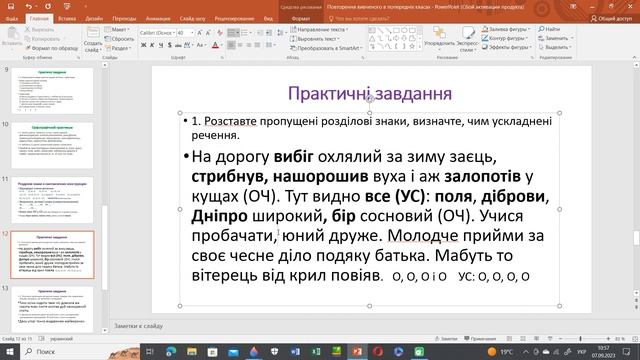640x360 pixels.
Task: Toggle underline formatting (Ч)
Action: pyautogui.click(x=161, y=45)
